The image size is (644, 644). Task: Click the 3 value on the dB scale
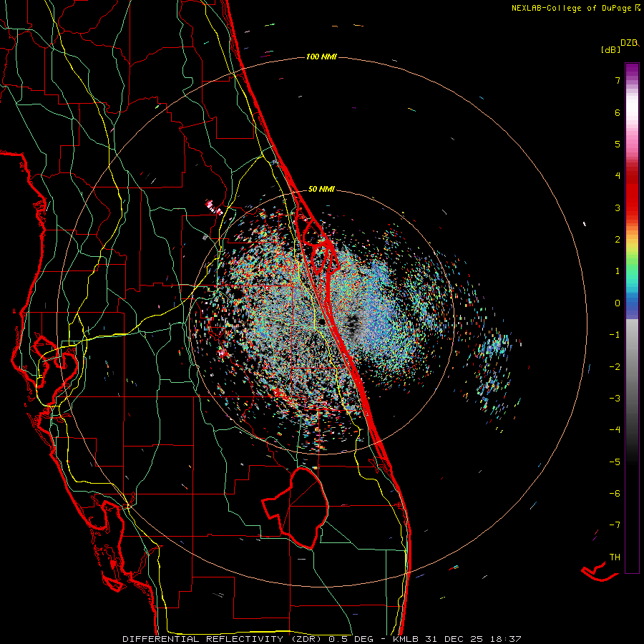(618, 208)
